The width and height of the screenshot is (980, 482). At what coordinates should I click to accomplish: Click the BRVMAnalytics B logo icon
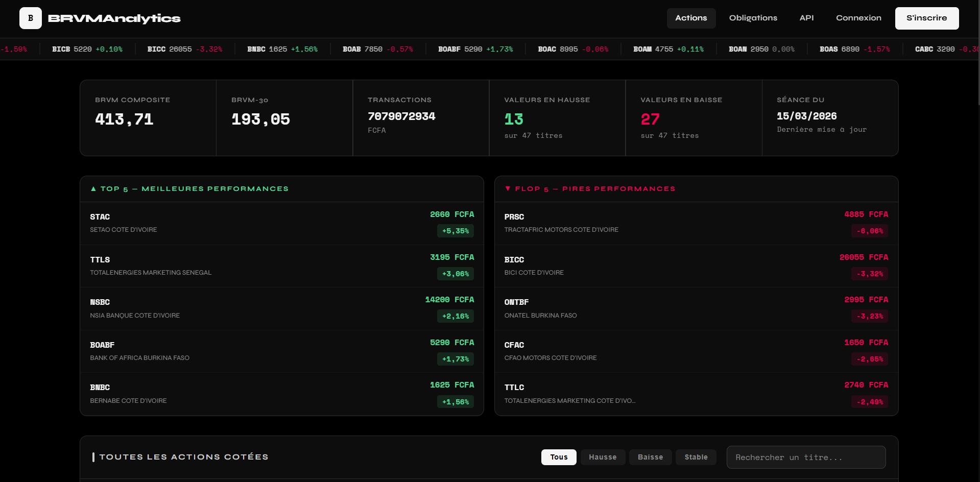pos(31,18)
